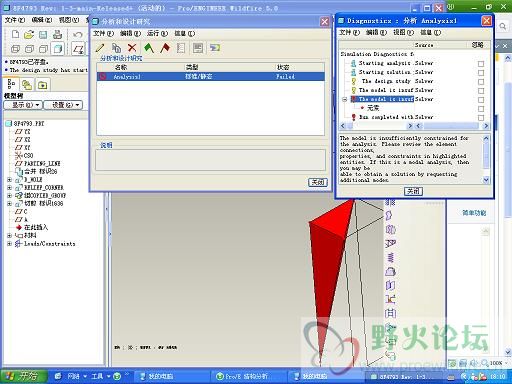Click the green flag run analysis icon
This screenshot has height=384, width=512.
point(149,48)
